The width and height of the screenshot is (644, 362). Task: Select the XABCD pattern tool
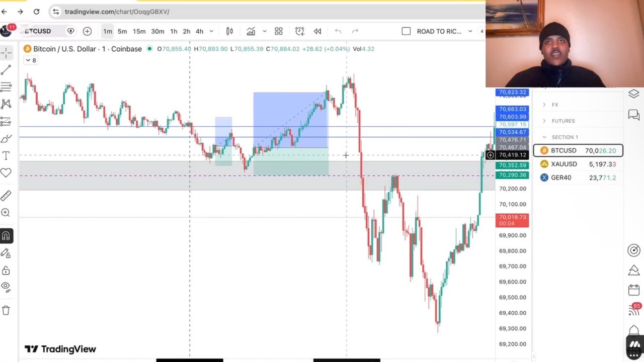tap(6, 104)
